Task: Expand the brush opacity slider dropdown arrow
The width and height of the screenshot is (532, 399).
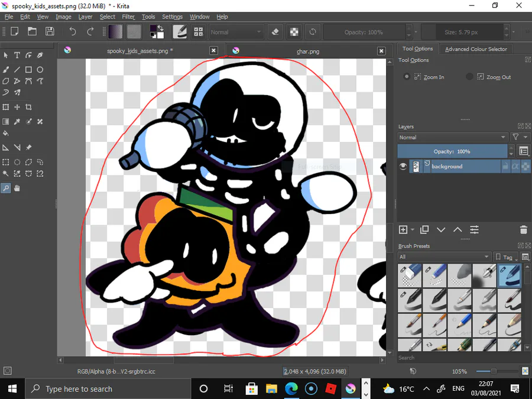Action: [416, 33]
